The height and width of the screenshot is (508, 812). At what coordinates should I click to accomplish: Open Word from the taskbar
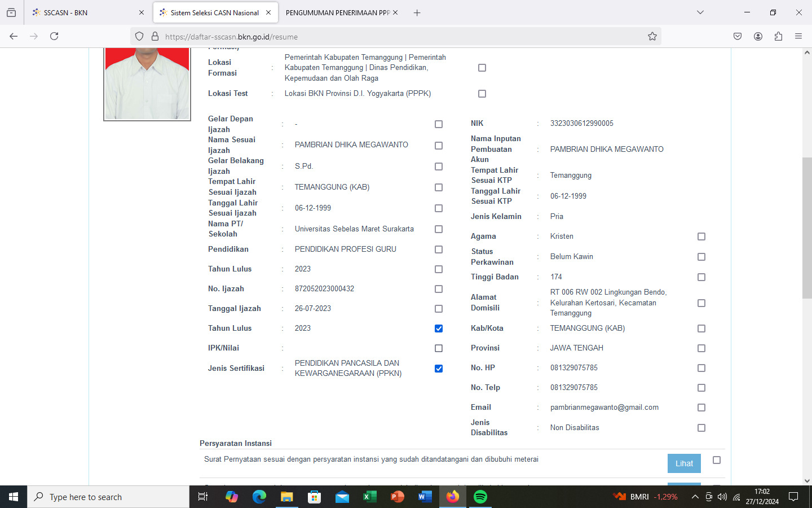click(425, 497)
